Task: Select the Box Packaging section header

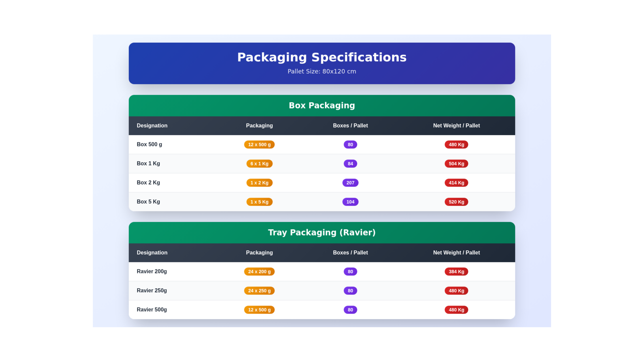Action: tap(322, 105)
